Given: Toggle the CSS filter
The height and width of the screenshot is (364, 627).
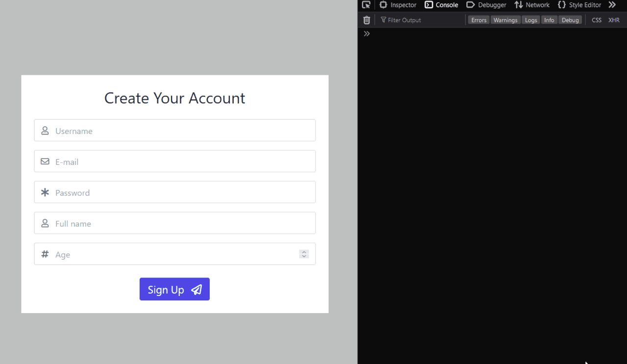Looking at the screenshot, I should (597, 20).
